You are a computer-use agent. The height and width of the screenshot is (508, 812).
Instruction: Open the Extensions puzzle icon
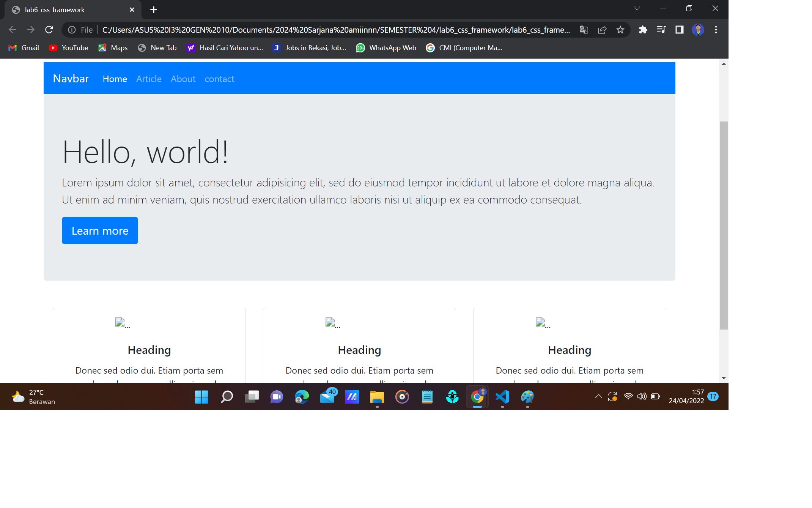click(x=643, y=30)
